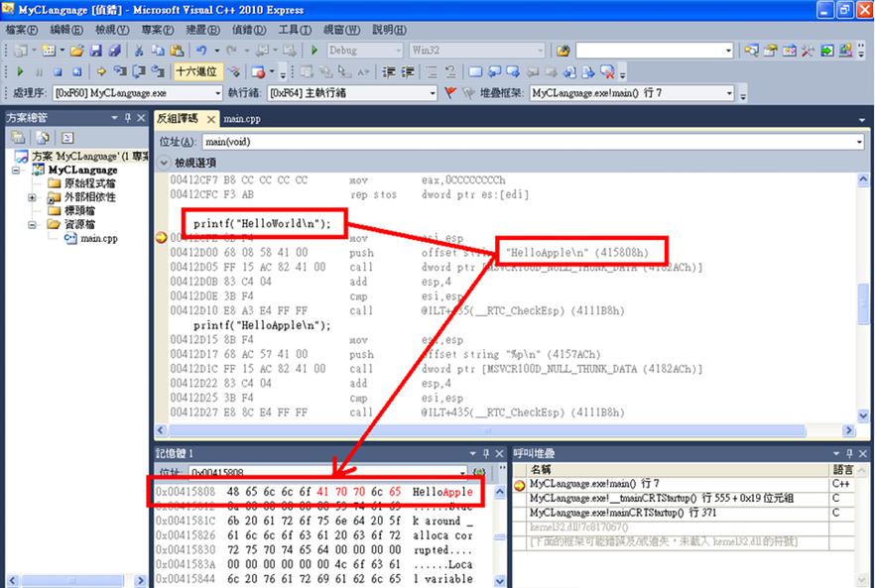Stop debugging with the blue square icon

(58, 72)
